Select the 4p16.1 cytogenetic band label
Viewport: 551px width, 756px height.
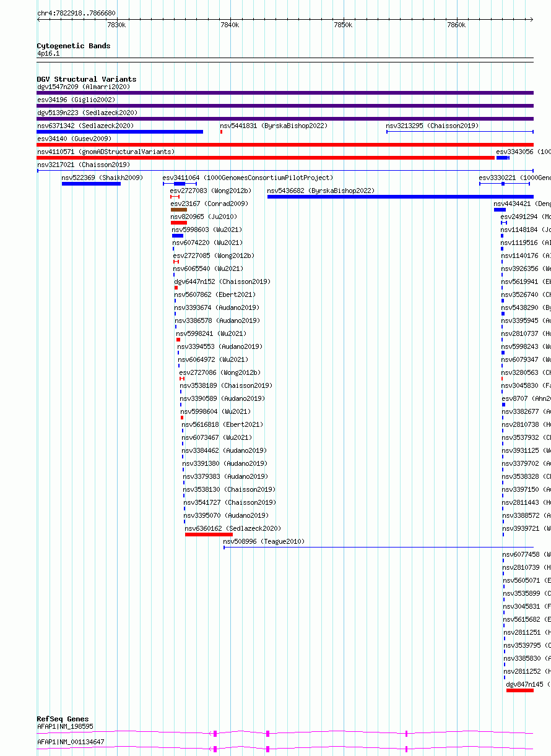(48, 54)
